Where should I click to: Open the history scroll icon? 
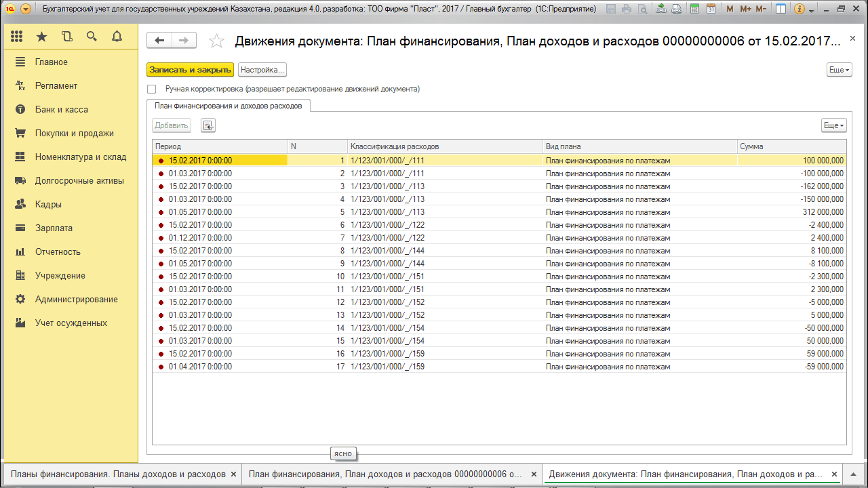tap(66, 37)
